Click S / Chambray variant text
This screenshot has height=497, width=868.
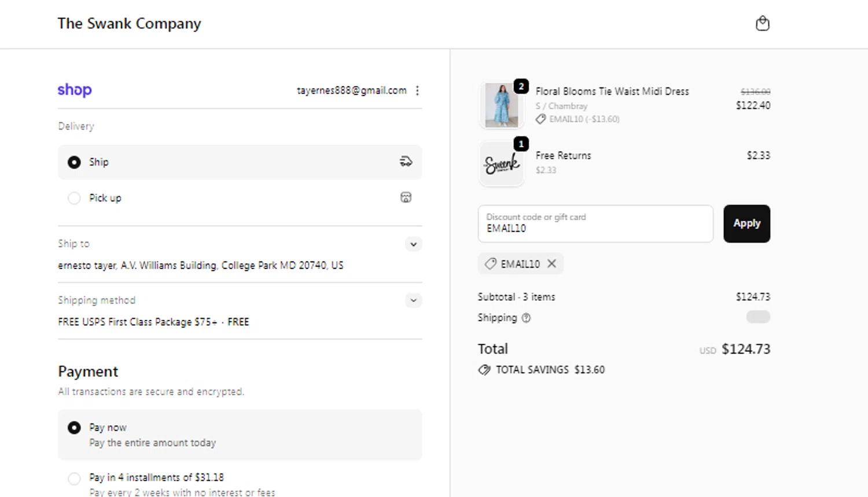coord(561,106)
